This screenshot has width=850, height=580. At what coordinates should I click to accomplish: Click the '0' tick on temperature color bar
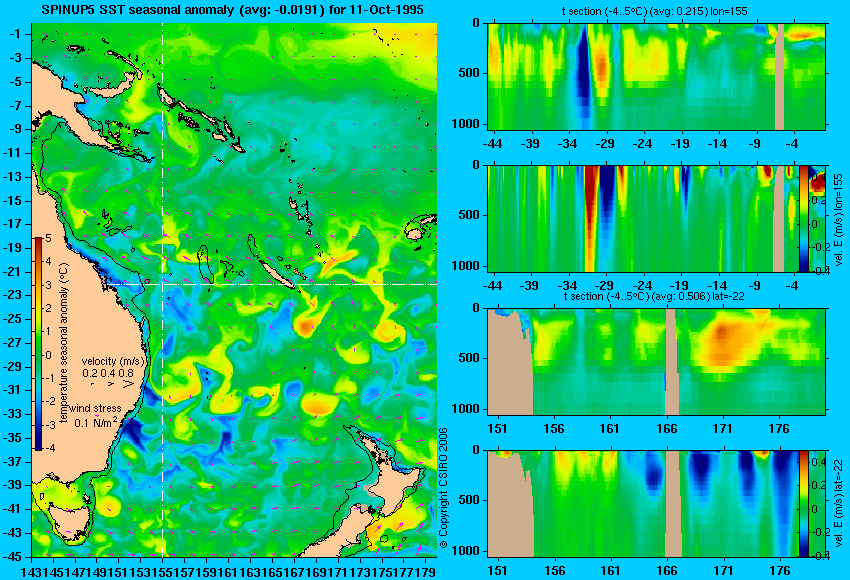coord(48,355)
